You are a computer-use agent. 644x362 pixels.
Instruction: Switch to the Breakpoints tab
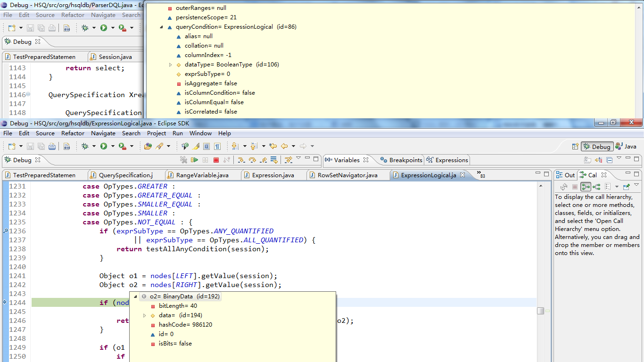click(x=401, y=160)
